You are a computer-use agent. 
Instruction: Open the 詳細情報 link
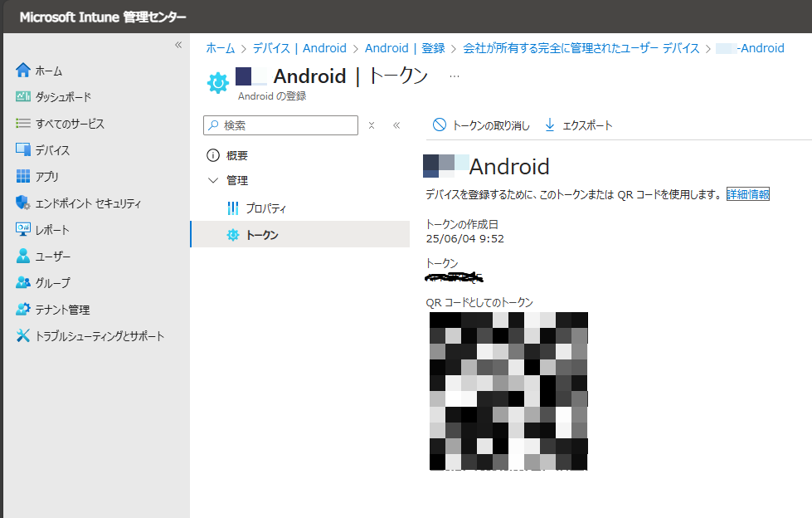pos(748,194)
